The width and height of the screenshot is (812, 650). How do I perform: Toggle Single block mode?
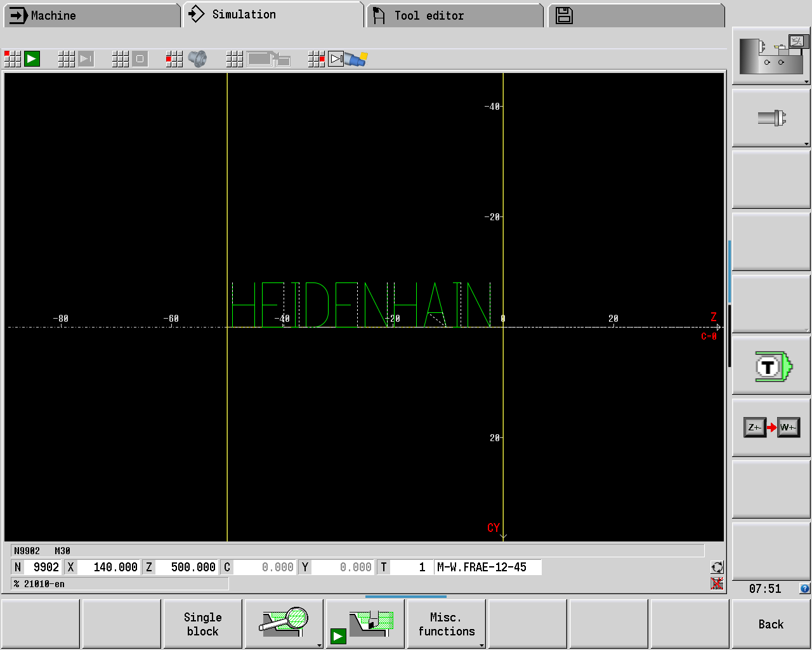point(202,624)
